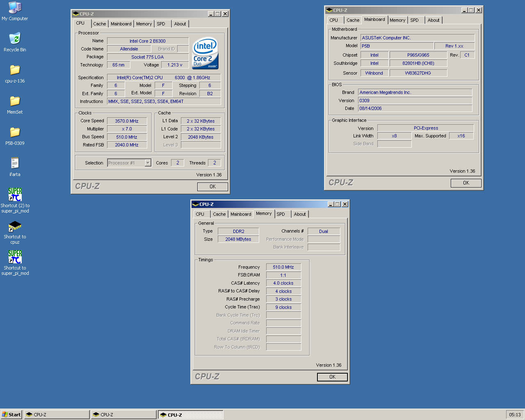Click the Voltage value 1.213 v
The width and height of the screenshot is (525, 420).
[175, 65]
